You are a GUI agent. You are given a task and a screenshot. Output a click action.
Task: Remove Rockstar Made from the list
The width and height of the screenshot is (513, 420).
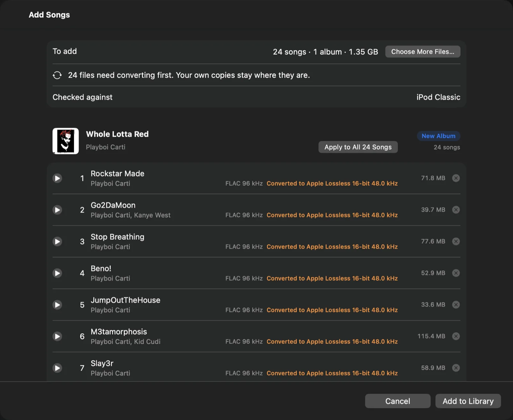pyautogui.click(x=456, y=178)
